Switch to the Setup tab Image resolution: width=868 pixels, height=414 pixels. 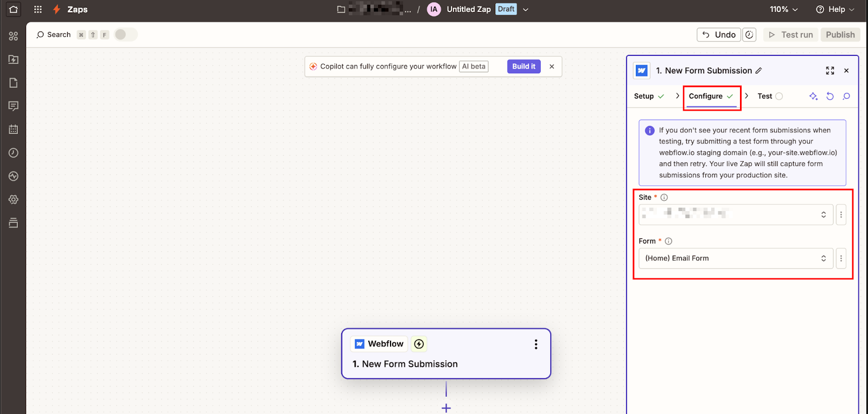coord(649,96)
